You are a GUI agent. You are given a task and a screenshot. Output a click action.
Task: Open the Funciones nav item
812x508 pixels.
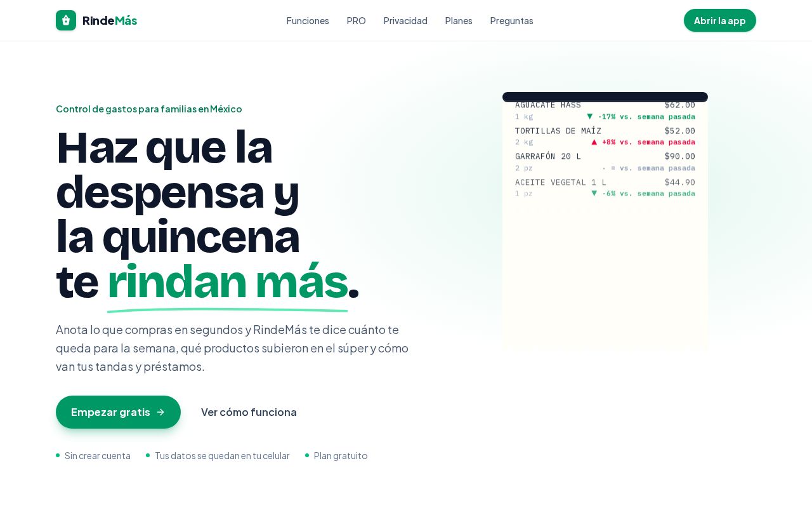click(x=308, y=20)
